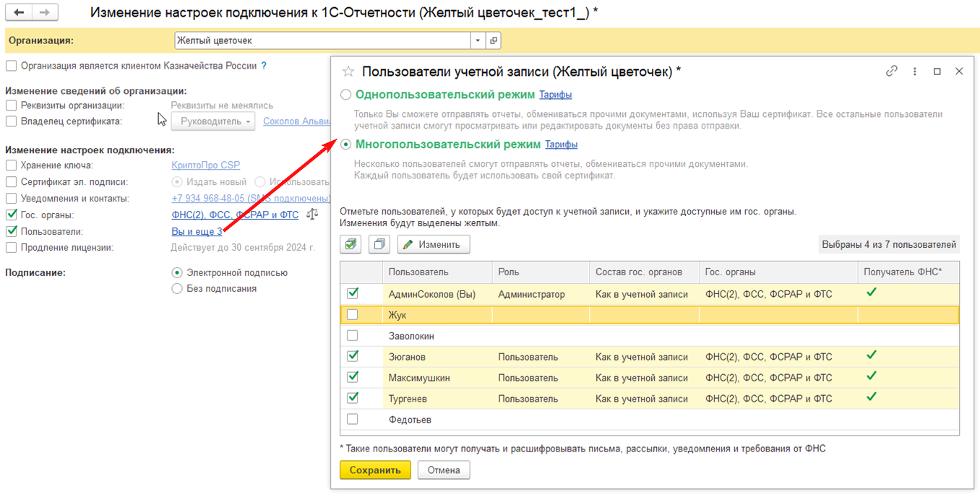This screenshot has width=980, height=497.
Task: Click the back navigation arrow
Action: pos(20,13)
